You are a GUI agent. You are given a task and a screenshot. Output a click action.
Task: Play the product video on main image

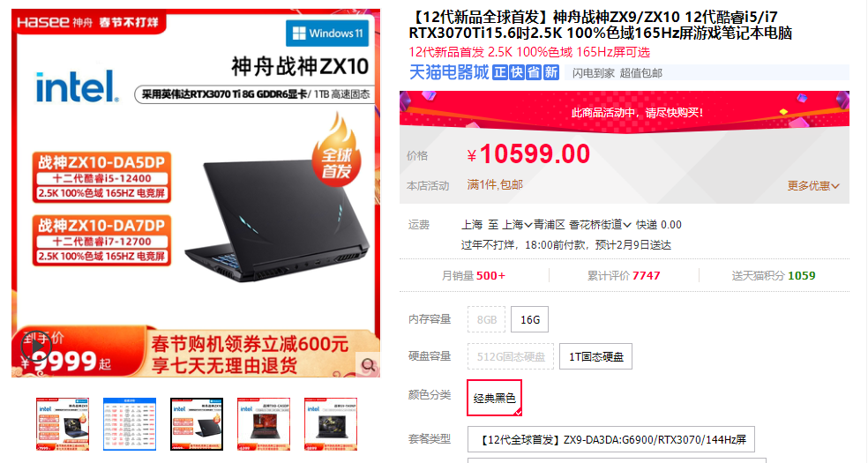pos(36,347)
